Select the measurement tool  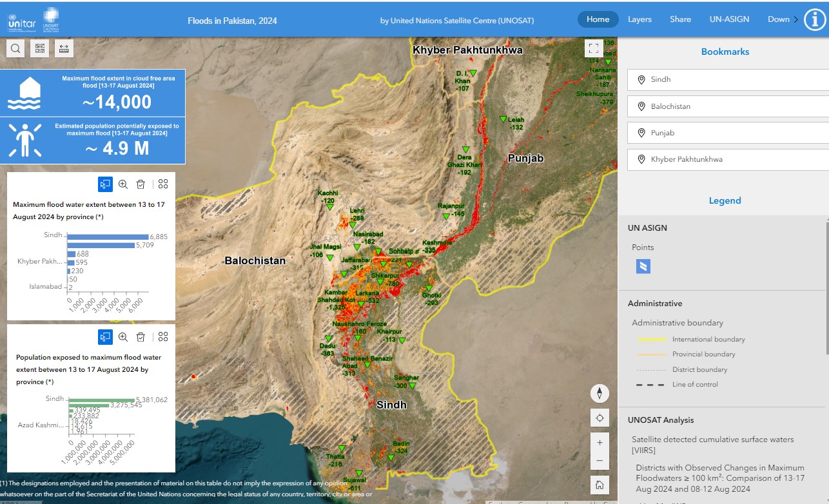[64, 48]
